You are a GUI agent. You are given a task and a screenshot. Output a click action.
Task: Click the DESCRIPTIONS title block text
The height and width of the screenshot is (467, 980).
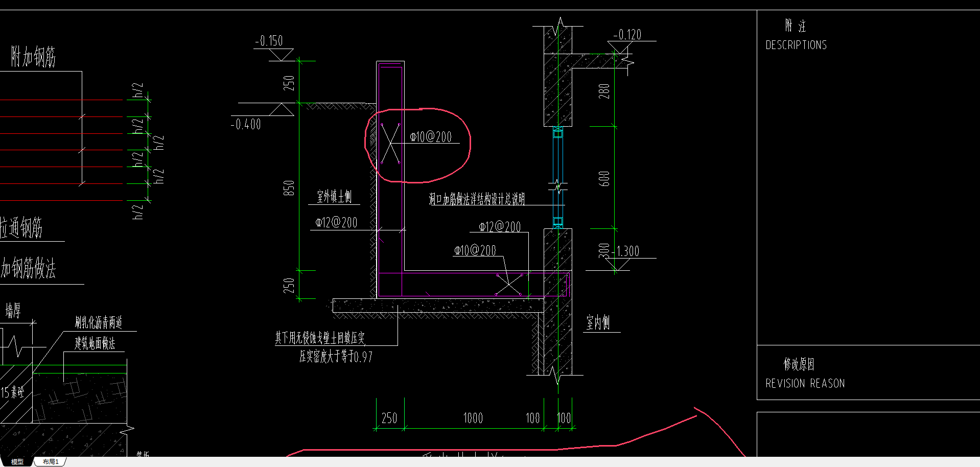pyautogui.click(x=796, y=45)
